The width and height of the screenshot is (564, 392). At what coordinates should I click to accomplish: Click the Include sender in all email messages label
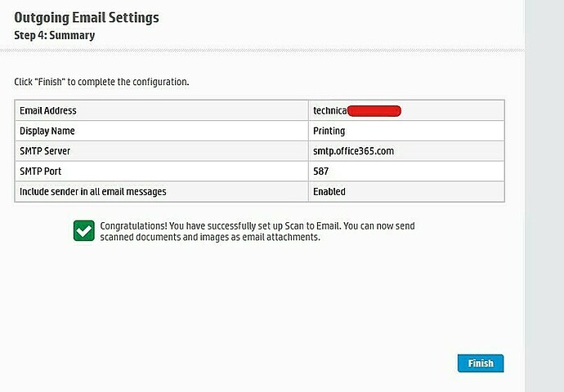(92, 192)
